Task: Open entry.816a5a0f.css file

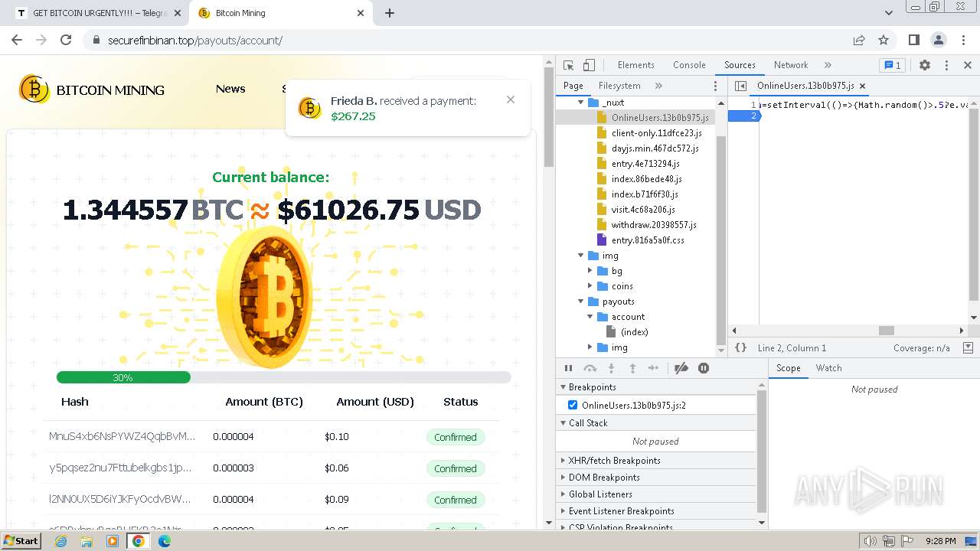Action: coord(648,240)
